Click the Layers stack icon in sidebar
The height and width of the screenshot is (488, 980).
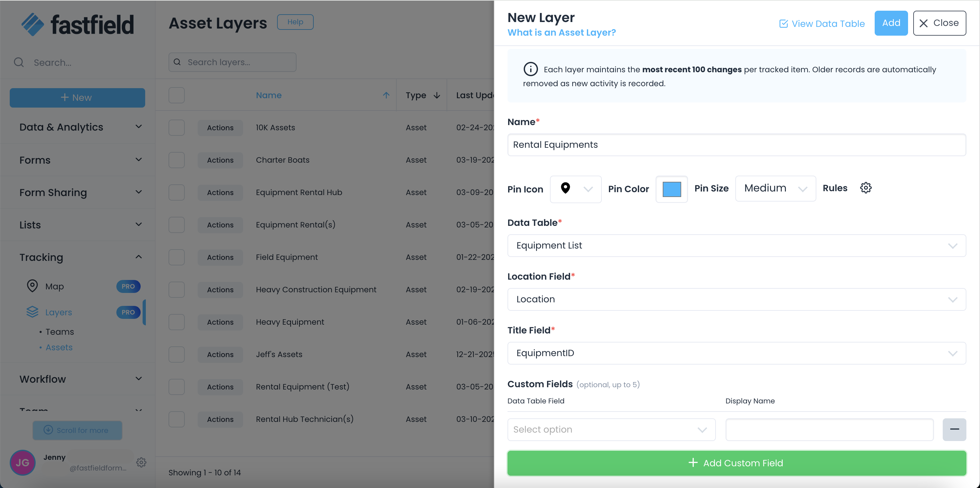pyautogui.click(x=32, y=312)
